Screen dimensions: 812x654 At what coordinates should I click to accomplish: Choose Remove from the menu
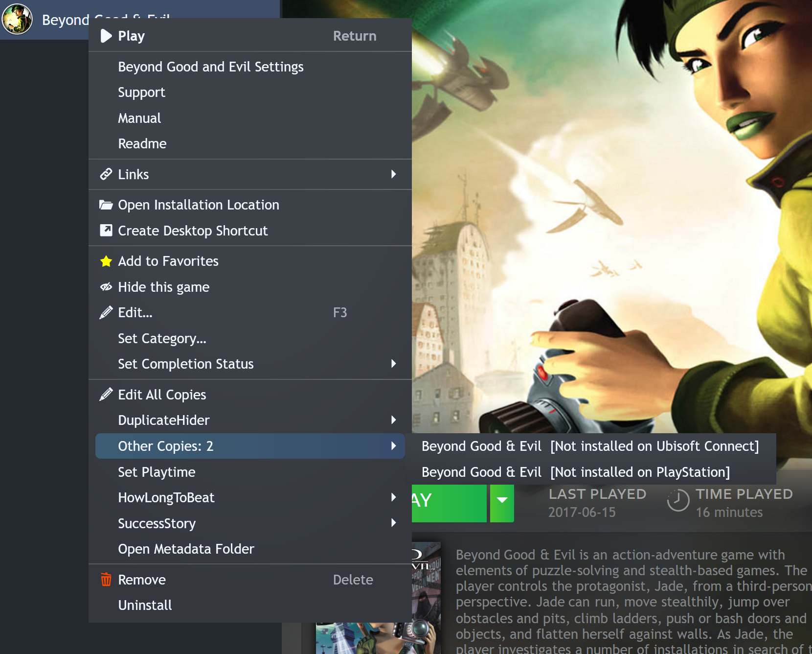point(250,580)
